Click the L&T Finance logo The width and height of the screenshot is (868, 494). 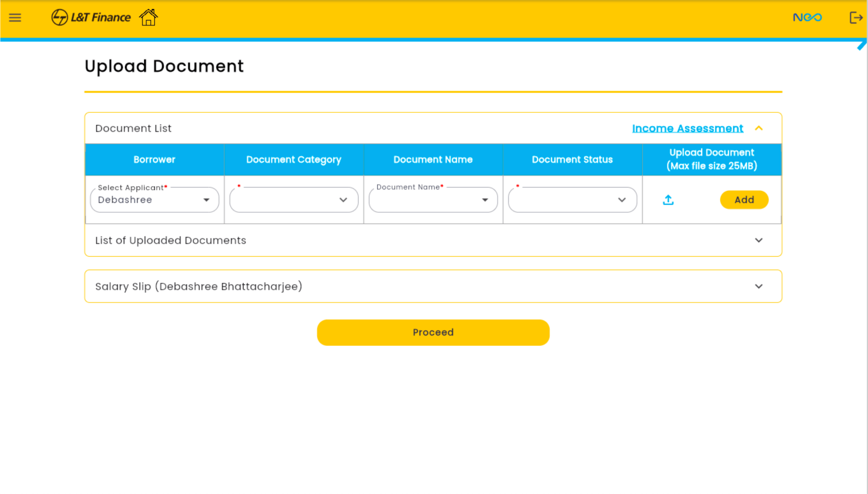click(91, 17)
